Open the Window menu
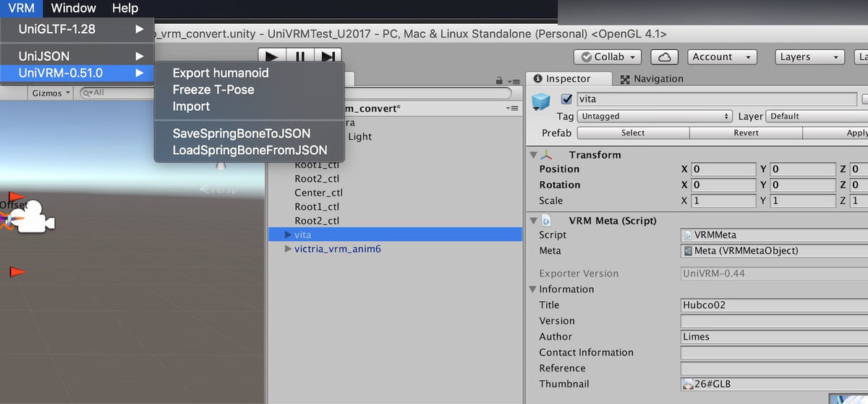The image size is (868, 404). point(74,8)
